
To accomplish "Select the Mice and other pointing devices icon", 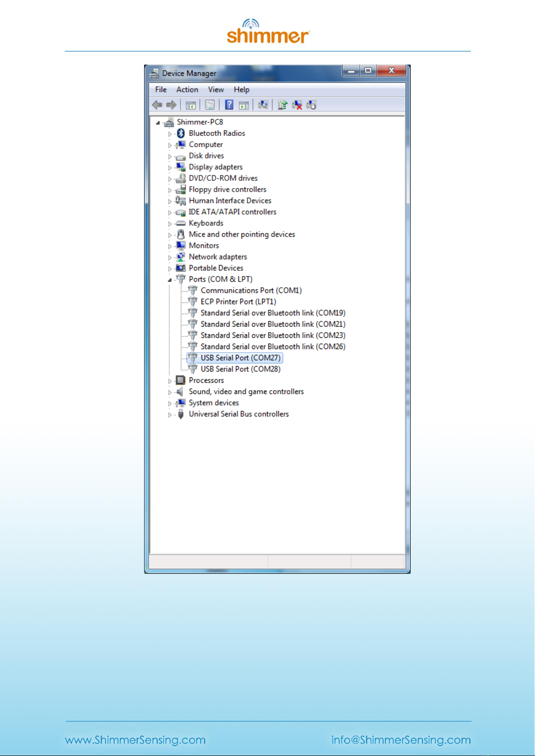I will (180, 234).
